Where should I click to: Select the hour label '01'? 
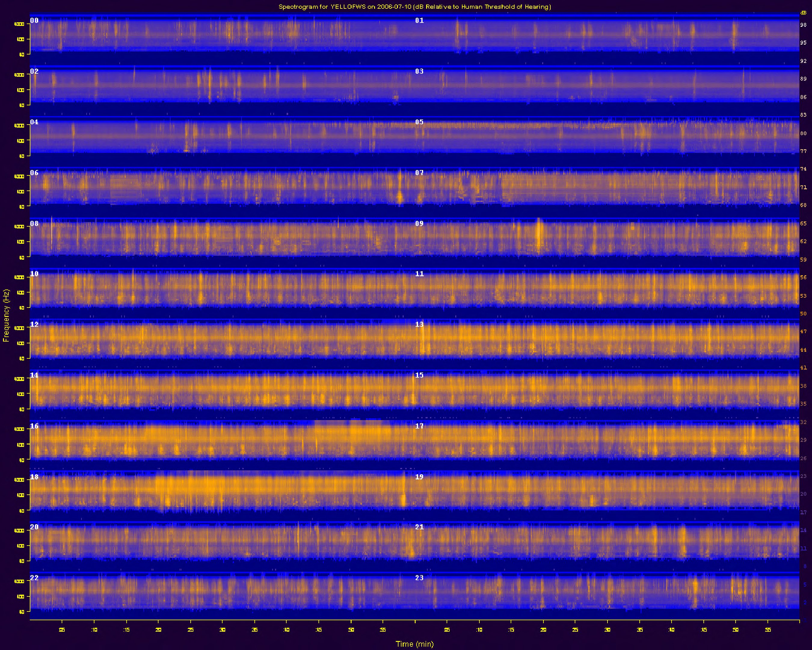point(420,21)
